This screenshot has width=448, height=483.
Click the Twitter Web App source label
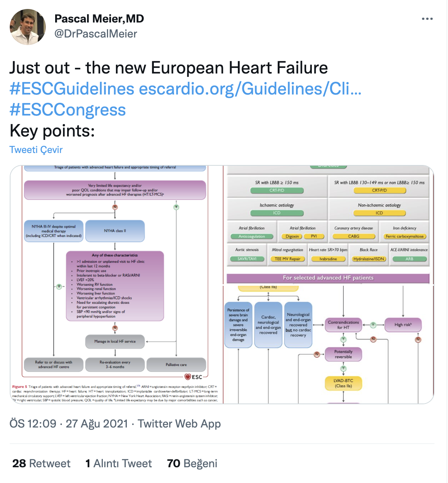pyautogui.click(x=179, y=424)
